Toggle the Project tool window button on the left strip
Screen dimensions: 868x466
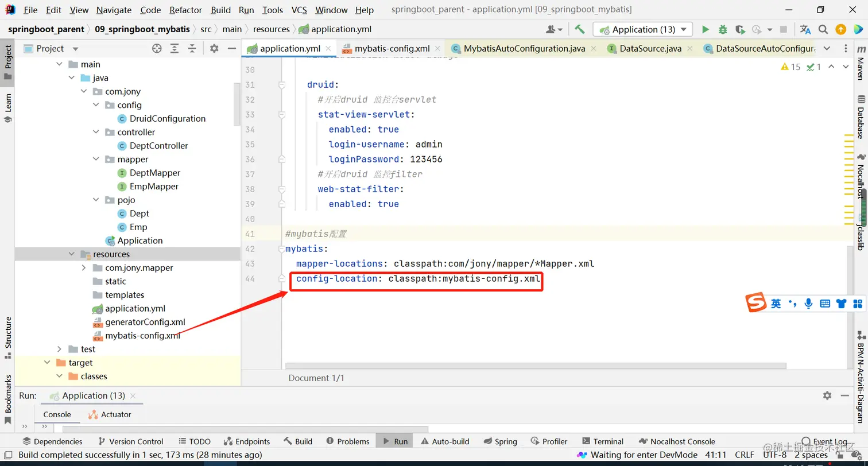point(8,62)
